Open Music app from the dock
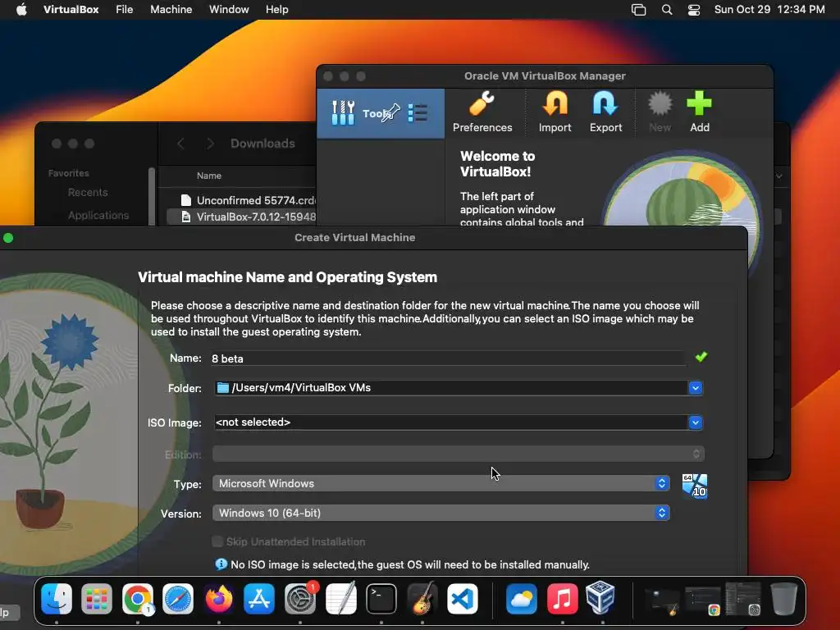 click(x=562, y=598)
